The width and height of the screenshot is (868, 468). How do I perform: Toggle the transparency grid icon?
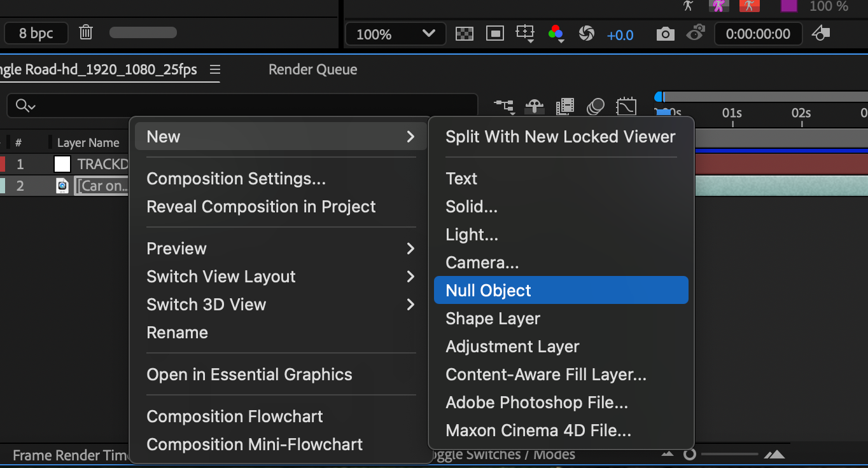[x=465, y=34]
